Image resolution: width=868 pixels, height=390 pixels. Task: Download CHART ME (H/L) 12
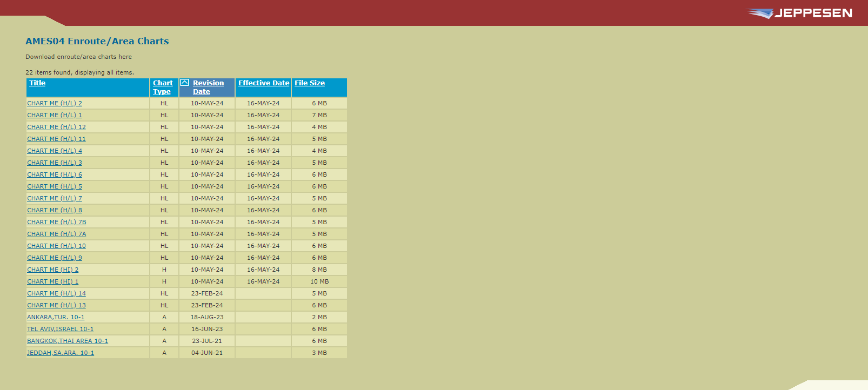tap(56, 127)
